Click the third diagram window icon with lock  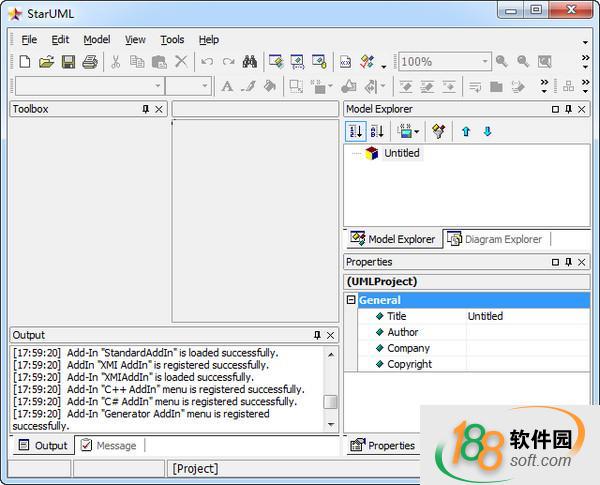(x=319, y=62)
